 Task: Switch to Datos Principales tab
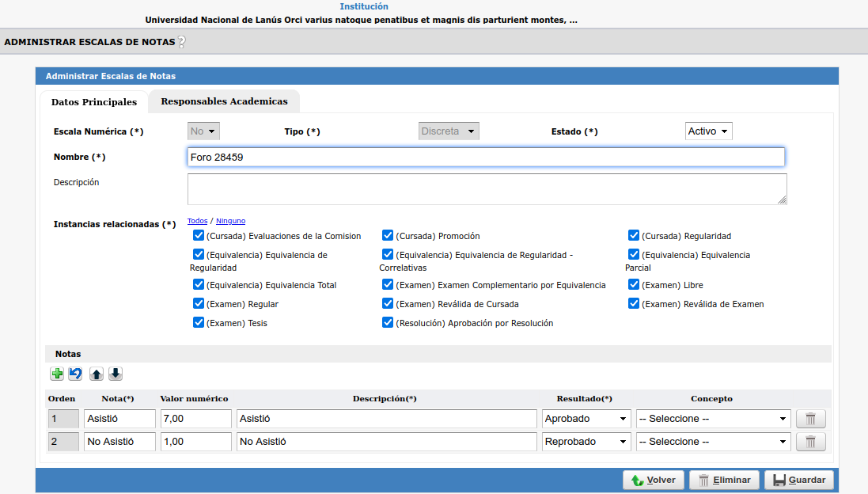point(94,102)
